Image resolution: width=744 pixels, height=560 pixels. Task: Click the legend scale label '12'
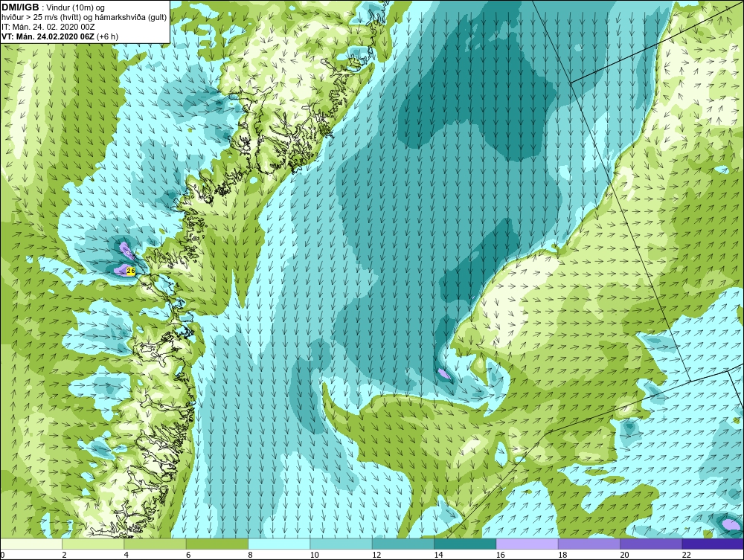click(x=376, y=556)
